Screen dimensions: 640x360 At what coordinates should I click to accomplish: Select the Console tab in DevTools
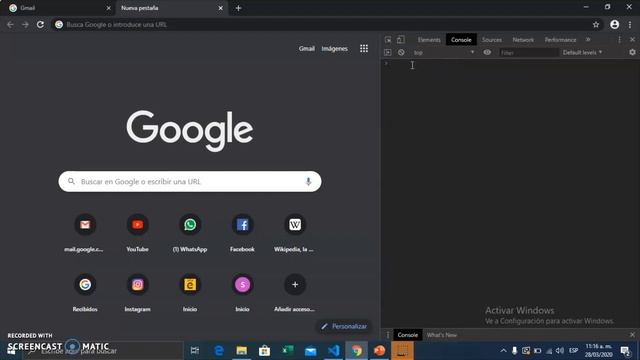click(461, 40)
